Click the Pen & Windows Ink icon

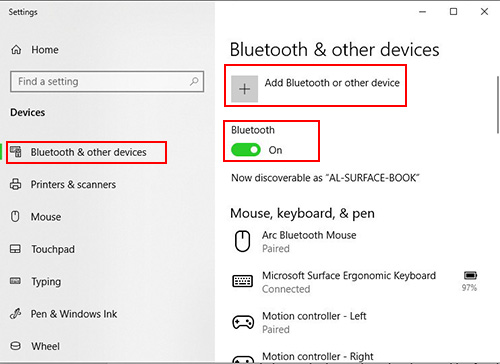pyautogui.click(x=15, y=314)
